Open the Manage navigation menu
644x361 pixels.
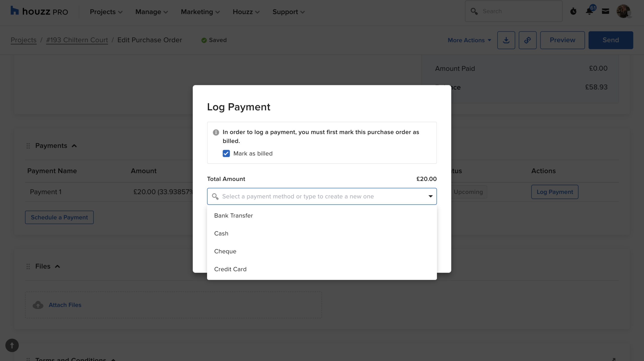(151, 12)
